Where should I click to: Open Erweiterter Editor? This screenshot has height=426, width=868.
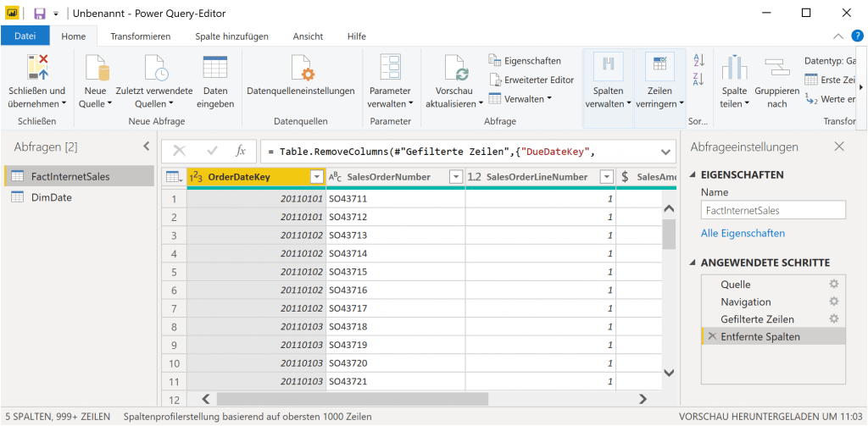531,80
